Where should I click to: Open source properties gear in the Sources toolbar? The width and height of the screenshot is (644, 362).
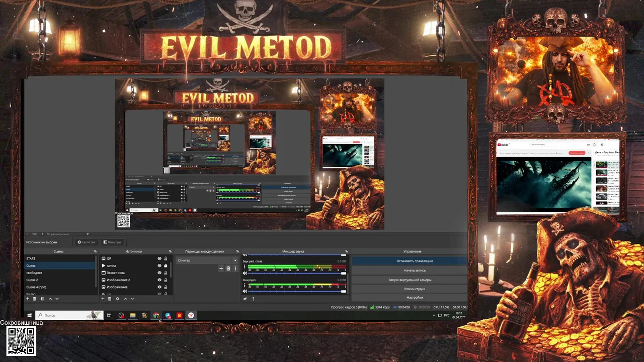pos(118,299)
